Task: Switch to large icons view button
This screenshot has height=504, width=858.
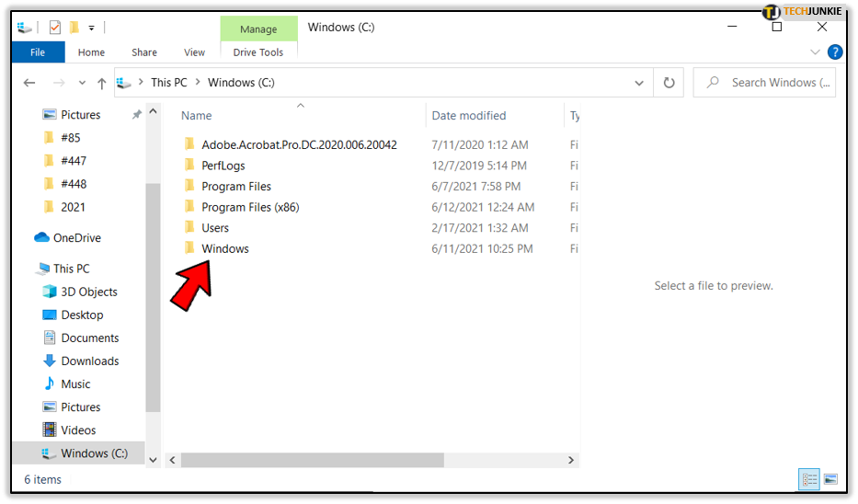Action: click(830, 479)
